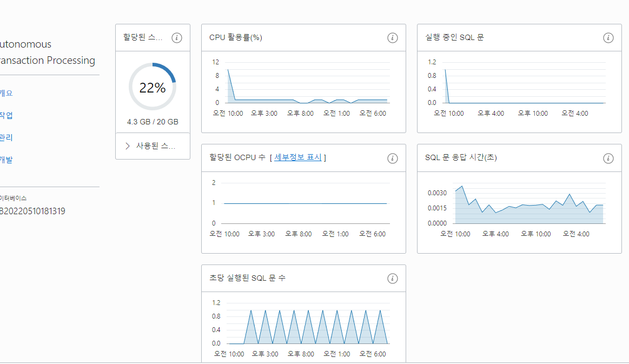Click the Transaction Processing heading text
Viewport: 629px width, 364px height.
(x=48, y=61)
